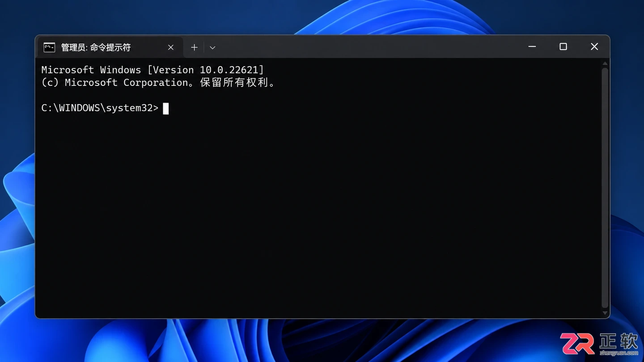Expand the new tab profile dropdown
The height and width of the screenshot is (362, 644).
(x=212, y=47)
